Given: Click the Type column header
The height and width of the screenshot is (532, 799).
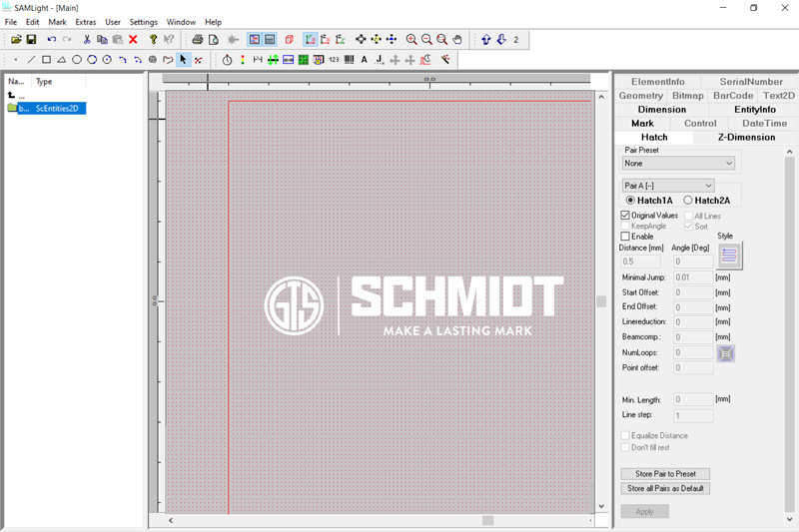Looking at the screenshot, I should pyautogui.click(x=59, y=82).
